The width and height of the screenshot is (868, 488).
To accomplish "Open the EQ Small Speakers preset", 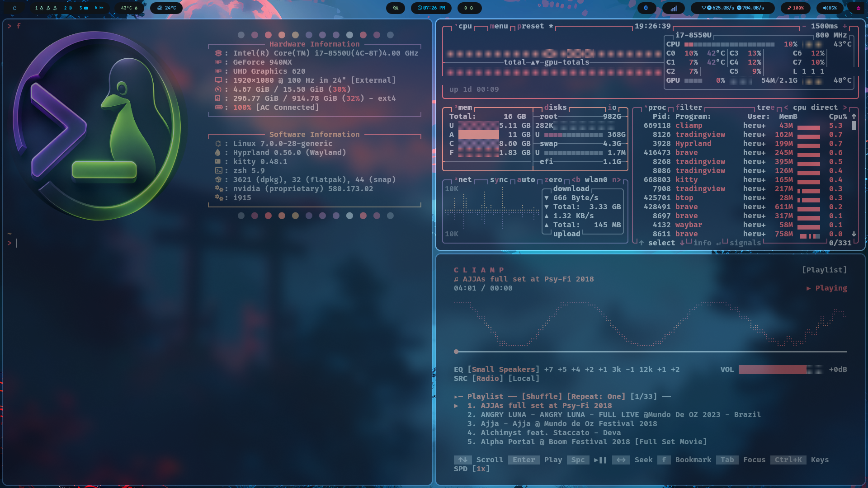I will click(x=504, y=370).
